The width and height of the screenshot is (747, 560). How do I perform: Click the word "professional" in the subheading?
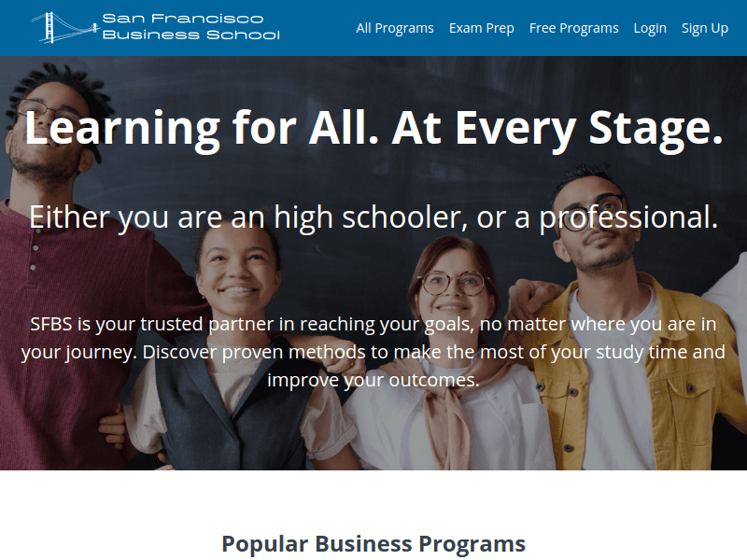(627, 217)
